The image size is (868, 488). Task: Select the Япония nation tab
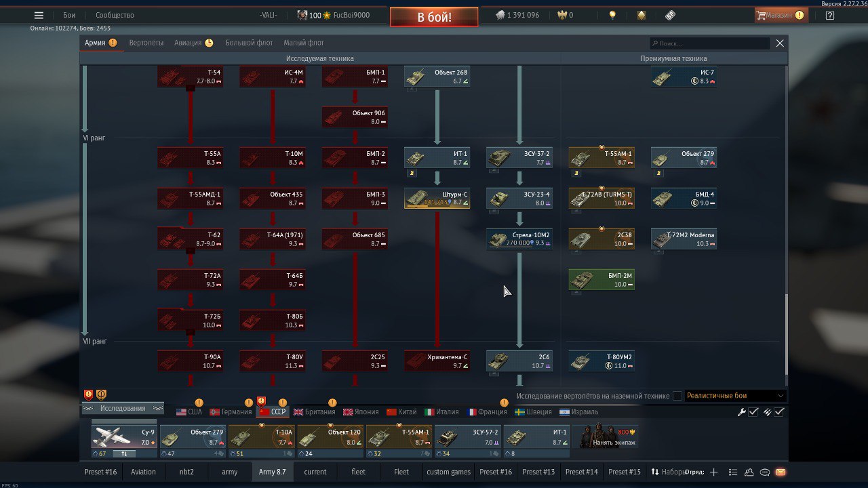tap(361, 411)
